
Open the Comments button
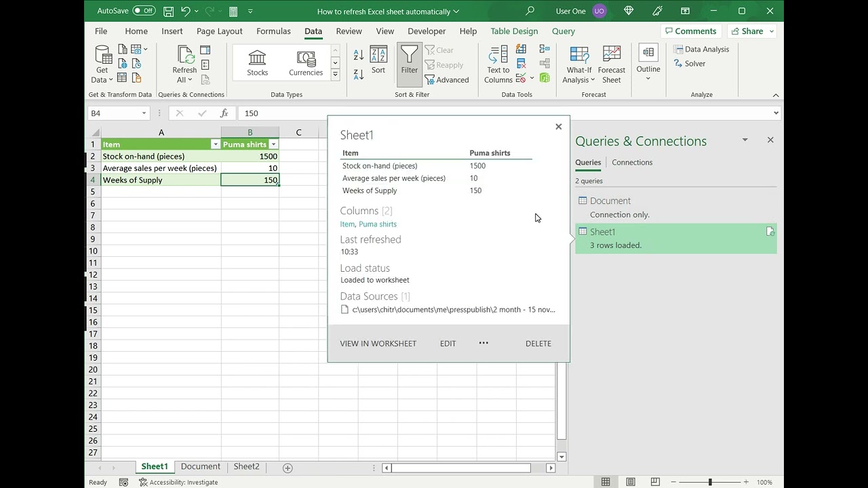pyautogui.click(x=691, y=31)
